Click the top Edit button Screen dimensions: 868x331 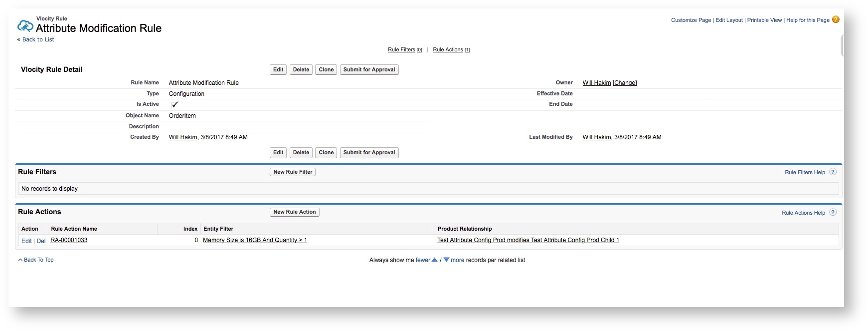point(278,69)
